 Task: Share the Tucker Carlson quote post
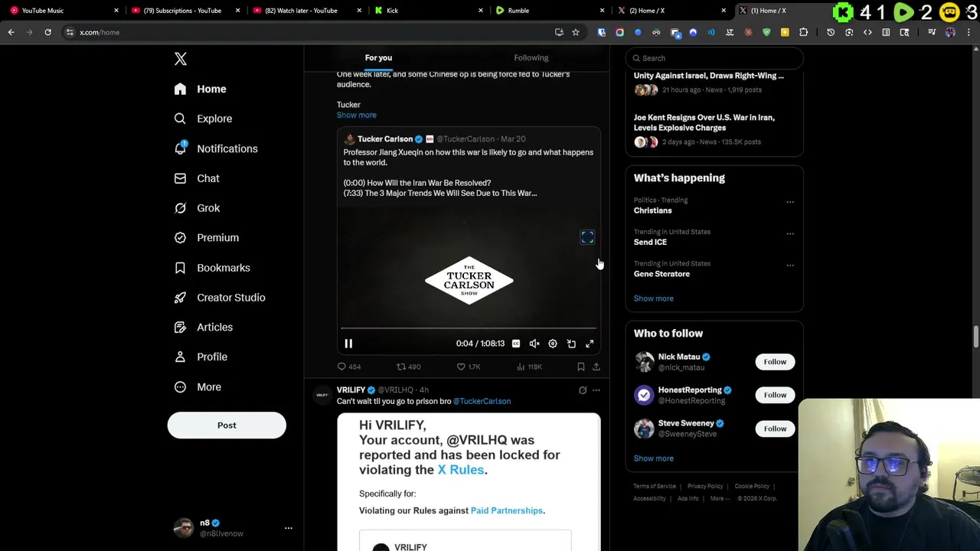point(596,367)
